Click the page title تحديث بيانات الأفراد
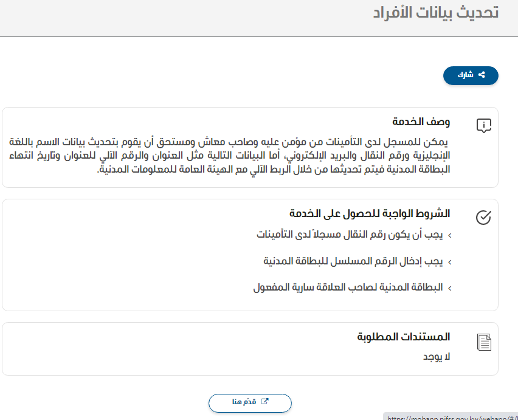The image size is (518, 420). [435, 13]
